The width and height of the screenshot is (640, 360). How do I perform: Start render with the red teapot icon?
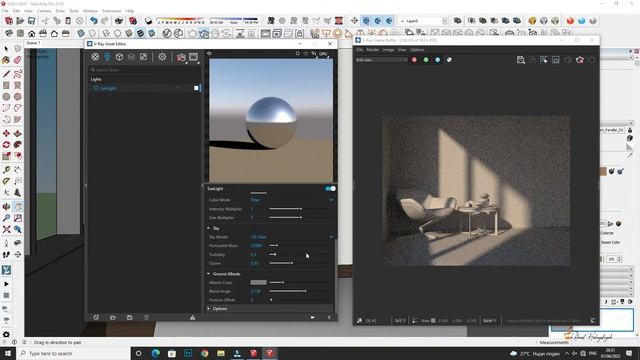coord(181,57)
